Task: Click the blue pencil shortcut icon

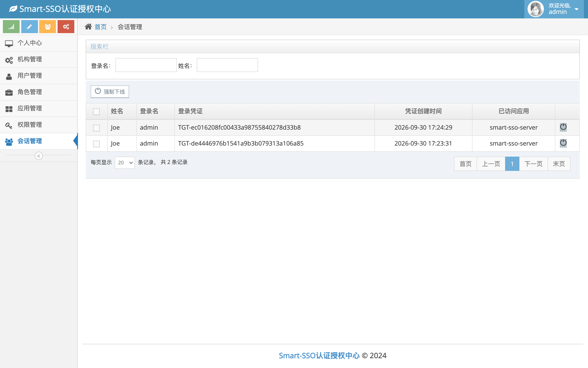Action: [29, 27]
